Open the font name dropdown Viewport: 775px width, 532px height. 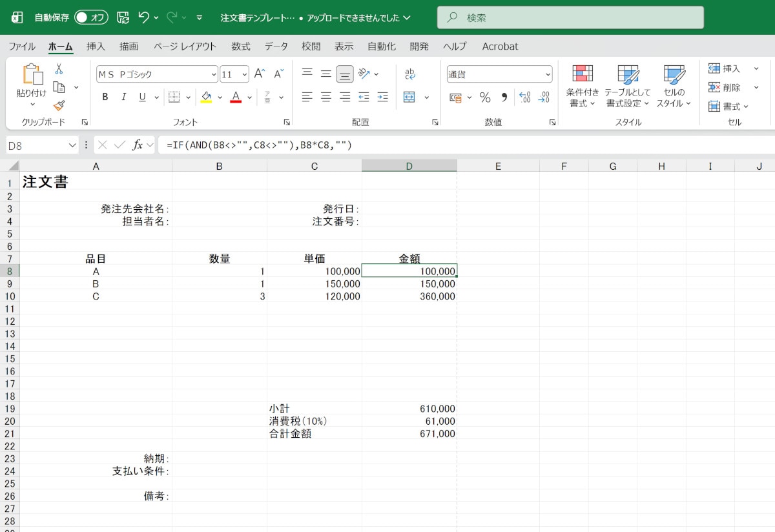click(x=214, y=74)
